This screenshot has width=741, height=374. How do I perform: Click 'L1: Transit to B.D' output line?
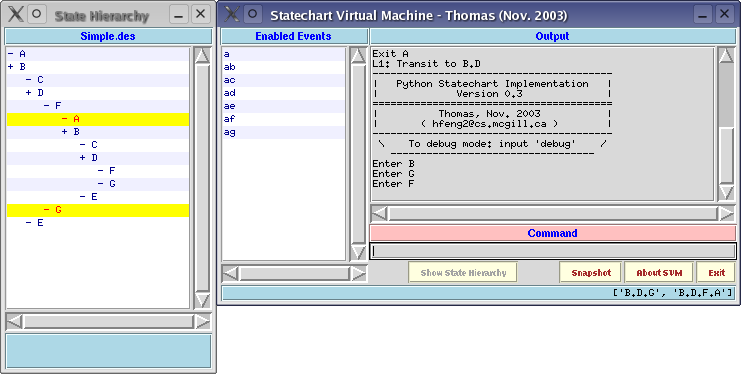(426, 64)
